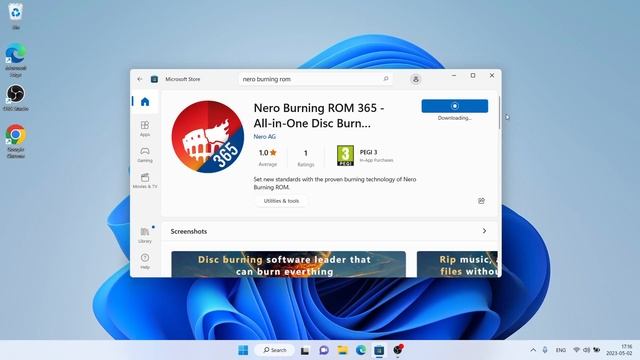Select Microsoft Edge desktop shortcut

pos(16,60)
